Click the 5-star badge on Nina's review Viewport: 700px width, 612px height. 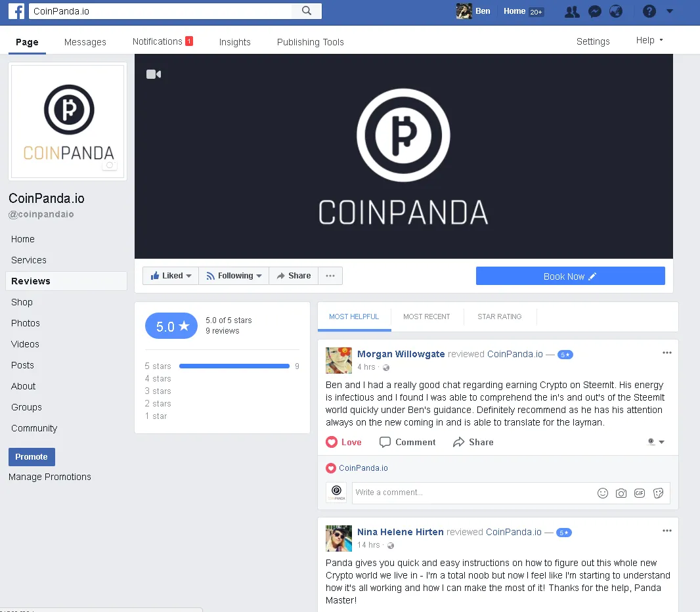564,533
